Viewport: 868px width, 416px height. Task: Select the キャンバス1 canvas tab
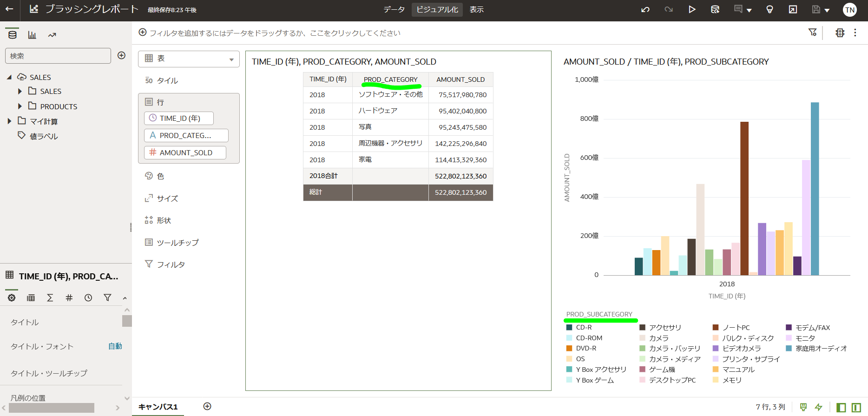click(x=158, y=407)
